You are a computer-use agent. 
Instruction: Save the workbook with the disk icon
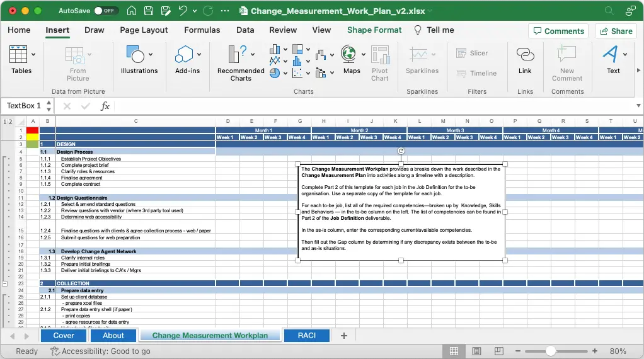149,11
